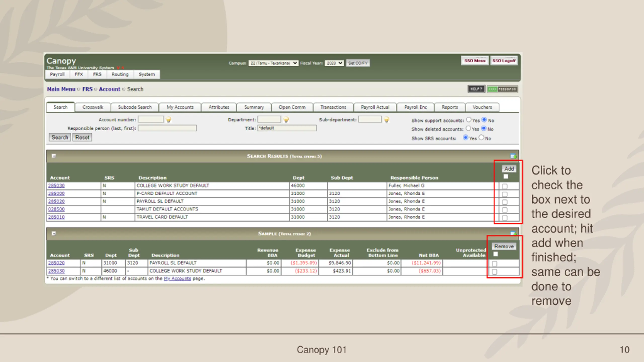The height and width of the screenshot is (362, 644).
Task: Switch to the Attributes tab
Action: pos(219,107)
